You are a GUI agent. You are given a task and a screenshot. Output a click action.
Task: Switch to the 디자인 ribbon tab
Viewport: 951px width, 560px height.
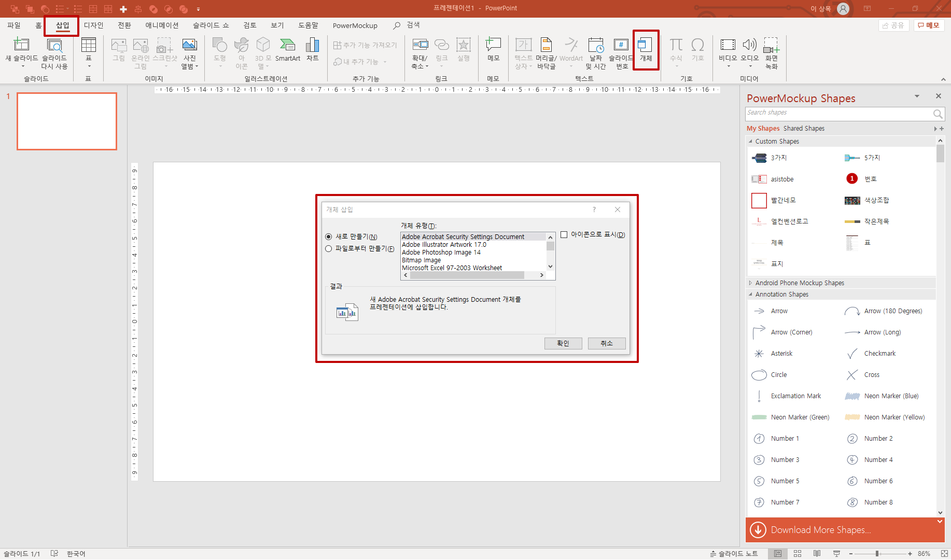(x=94, y=25)
